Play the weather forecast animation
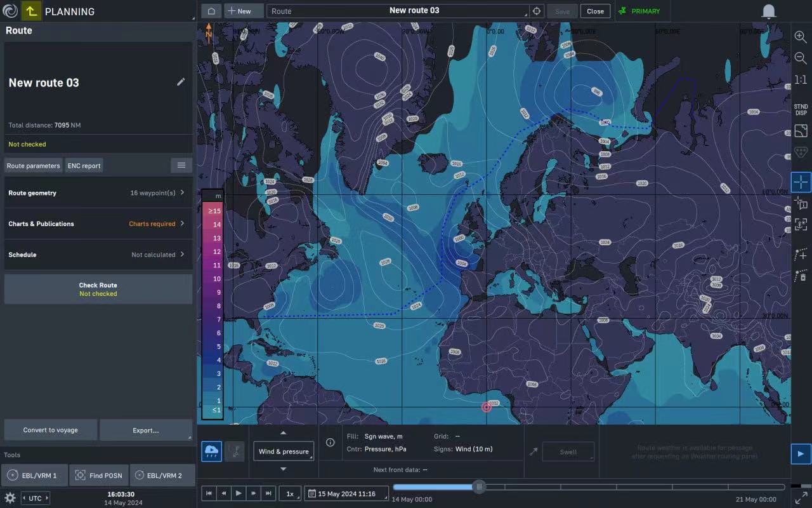The image size is (812, 508). coord(239,493)
